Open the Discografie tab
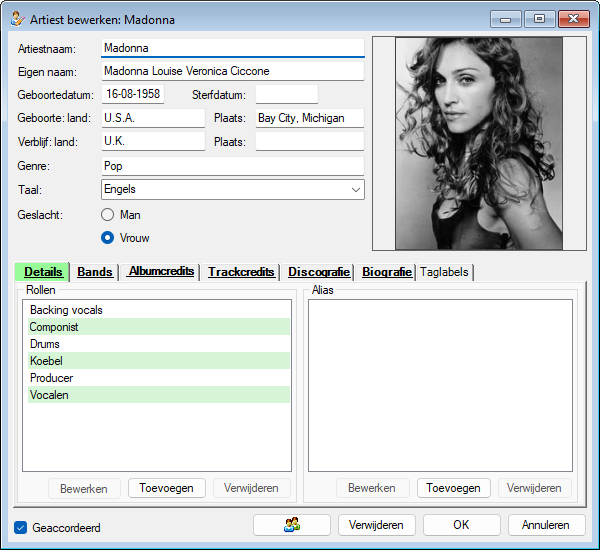This screenshot has width=600, height=550. pos(319,272)
